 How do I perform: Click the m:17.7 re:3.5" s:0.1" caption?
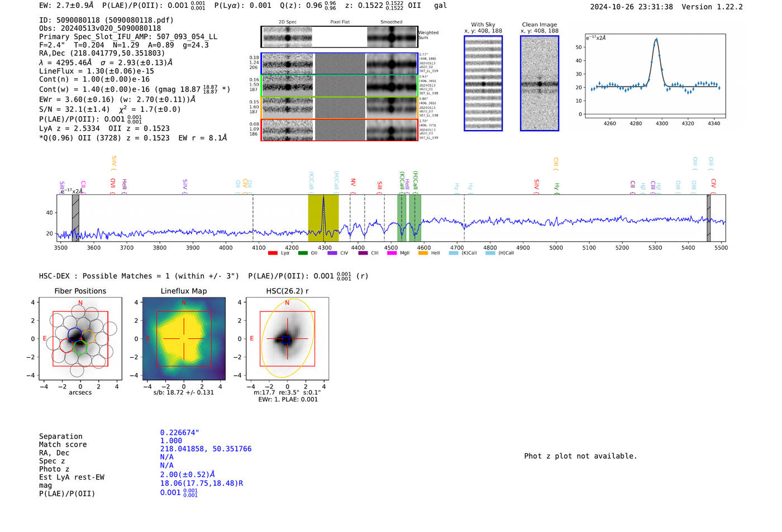(287, 392)
